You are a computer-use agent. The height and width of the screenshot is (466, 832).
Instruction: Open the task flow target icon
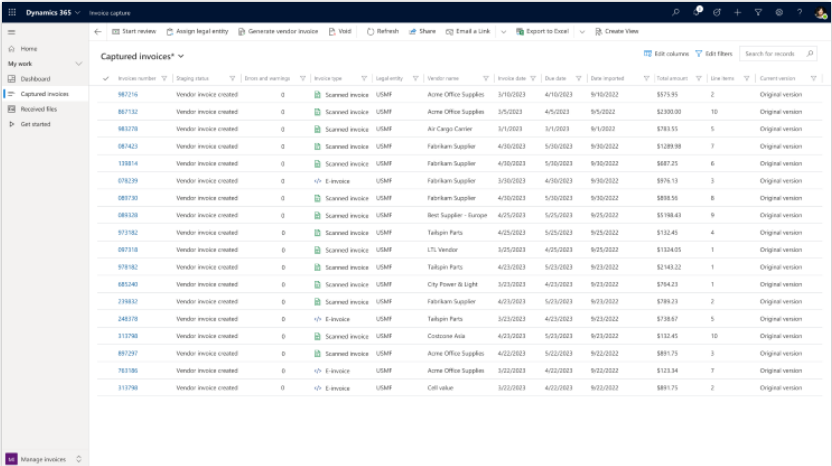click(x=717, y=12)
